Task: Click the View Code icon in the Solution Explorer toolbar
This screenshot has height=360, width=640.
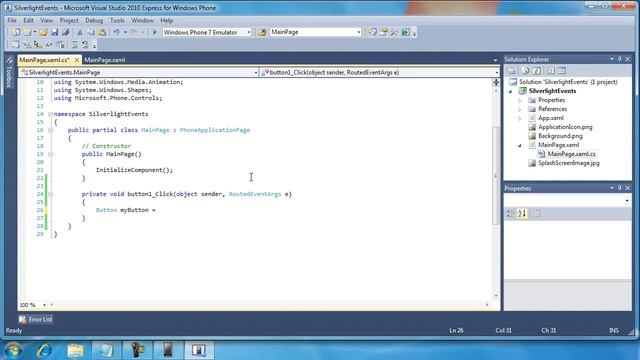Action: (551, 71)
